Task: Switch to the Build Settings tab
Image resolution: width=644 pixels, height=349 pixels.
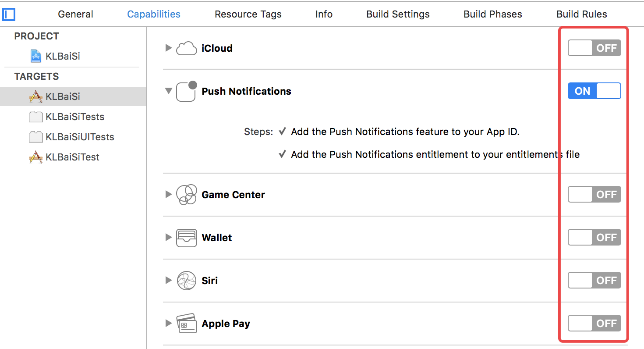Action: (x=398, y=14)
